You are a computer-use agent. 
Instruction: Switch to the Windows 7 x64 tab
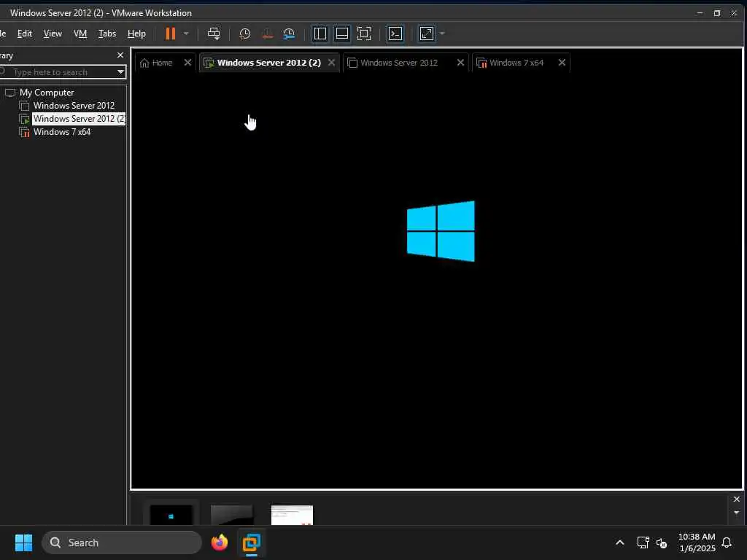point(516,63)
